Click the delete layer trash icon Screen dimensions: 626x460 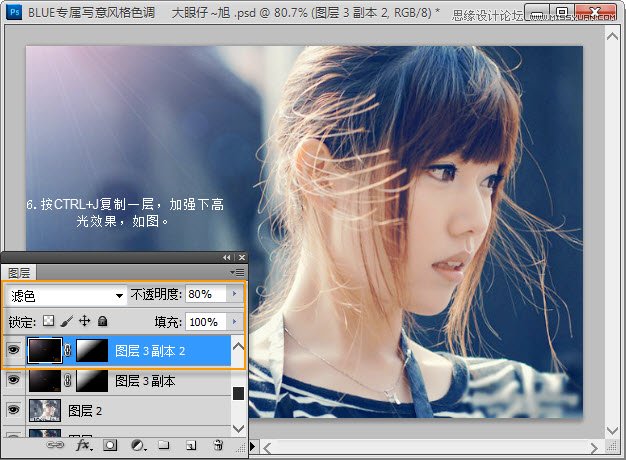pyautogui.click(x=217, y=444)
